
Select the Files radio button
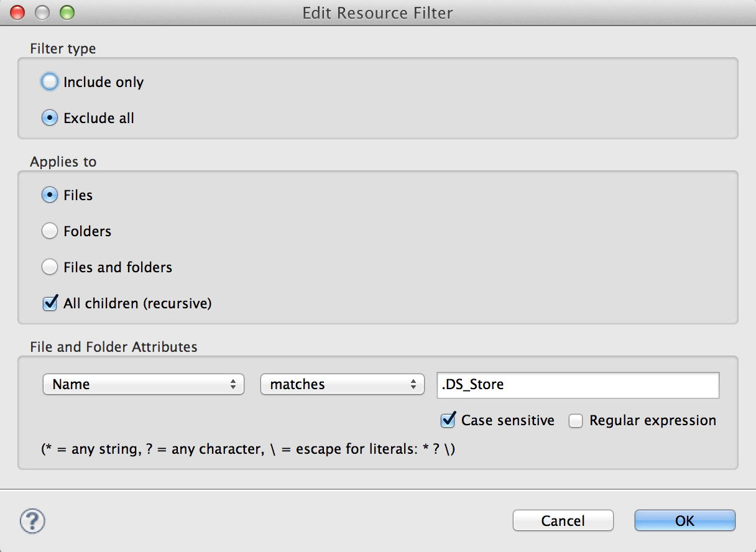49,195
